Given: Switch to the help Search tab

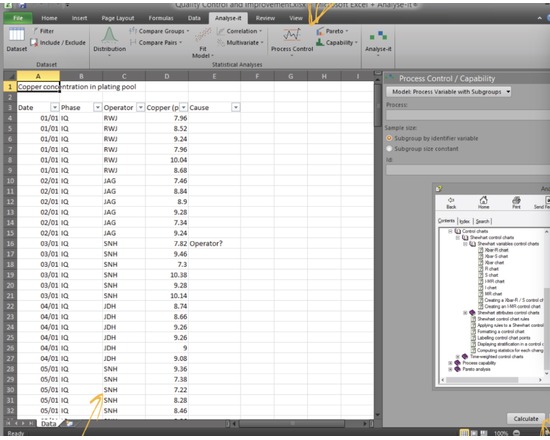Looking at the screenshot, I should click(482, 221).
